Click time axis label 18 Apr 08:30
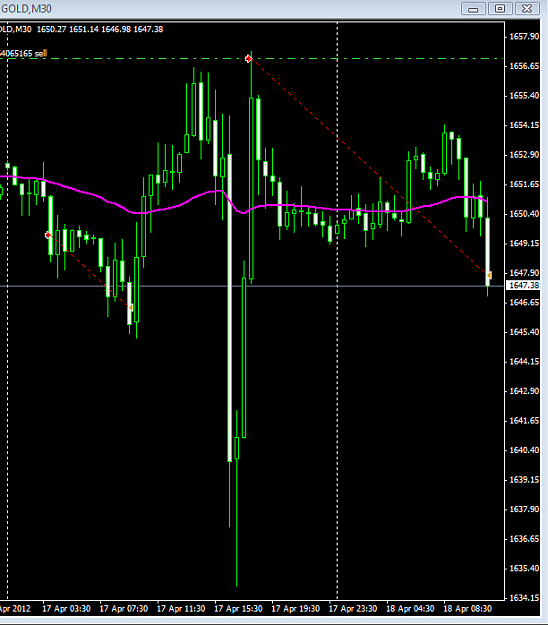This screenshot has height=625, width=548. pyautogui.click(x=467, y=609)
